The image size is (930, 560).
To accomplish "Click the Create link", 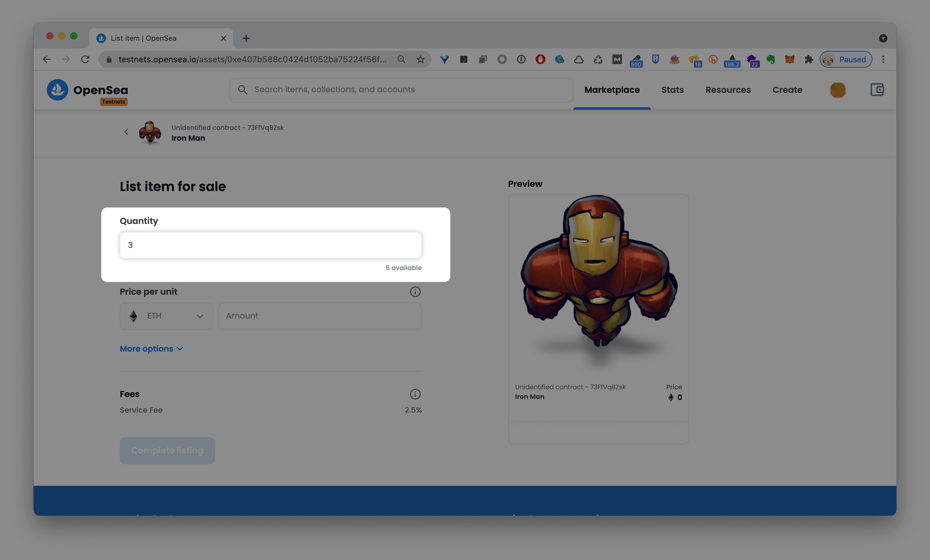I will pyautogui.click(x=787, y=90).
